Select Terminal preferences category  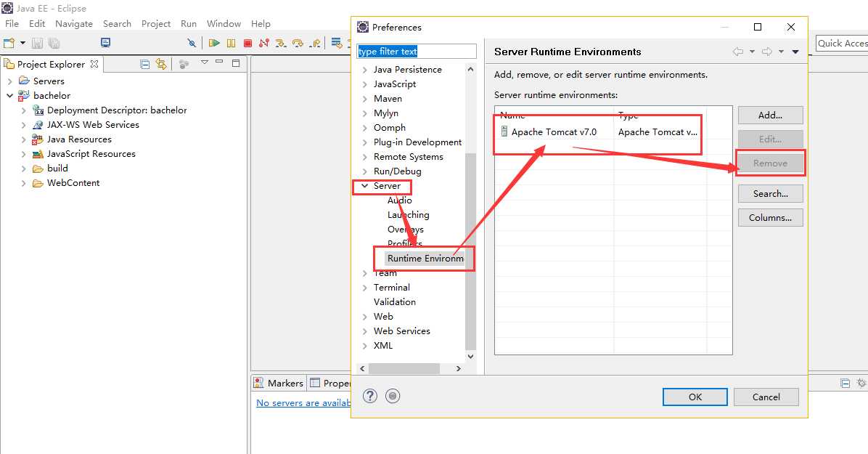(392, 287)
